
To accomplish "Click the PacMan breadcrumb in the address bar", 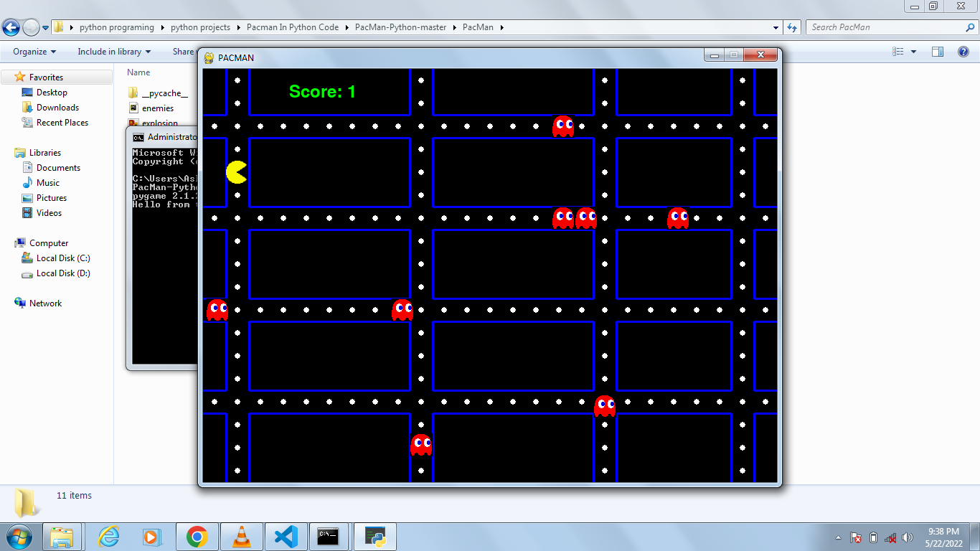I will coord(477,27).
